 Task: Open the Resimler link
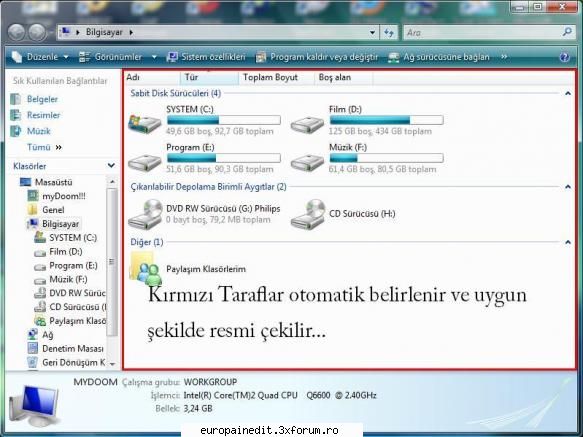click(x=44, y=115)
